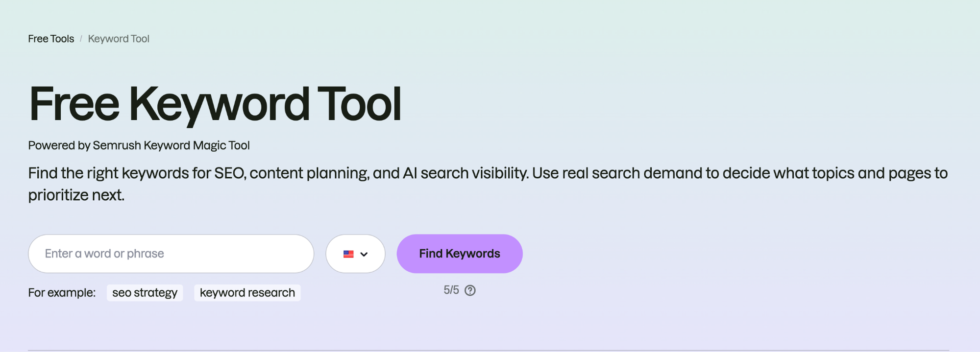Open the Free Tools breadcrumb link
Image resolution: width=980 pixels, height=352 pixels.
coord(51,39)
